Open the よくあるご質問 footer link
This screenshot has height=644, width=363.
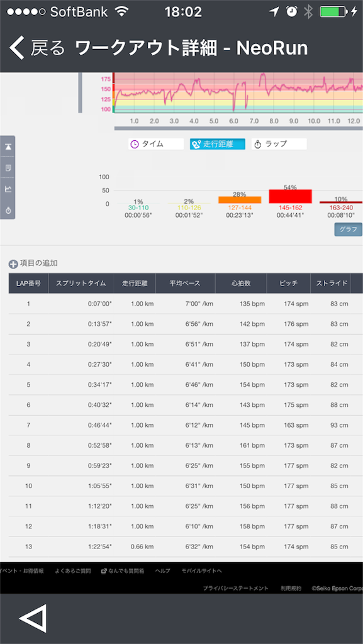73,571
